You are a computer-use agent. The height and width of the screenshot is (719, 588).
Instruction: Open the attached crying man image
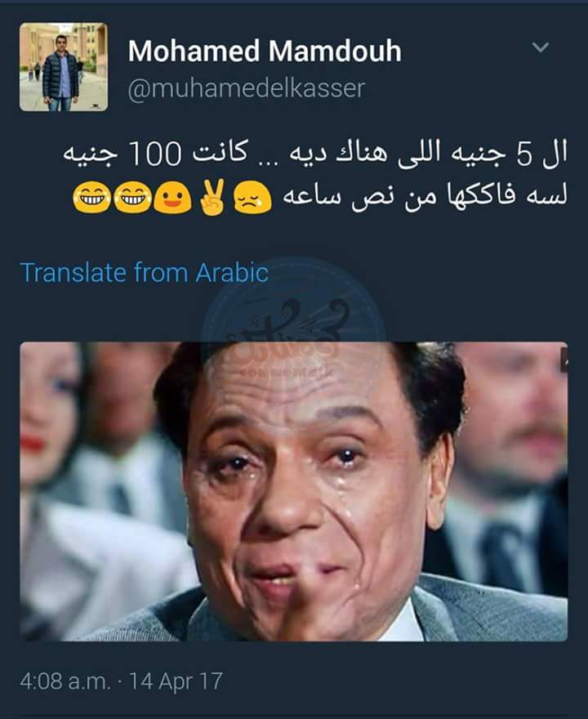[294, 491]
